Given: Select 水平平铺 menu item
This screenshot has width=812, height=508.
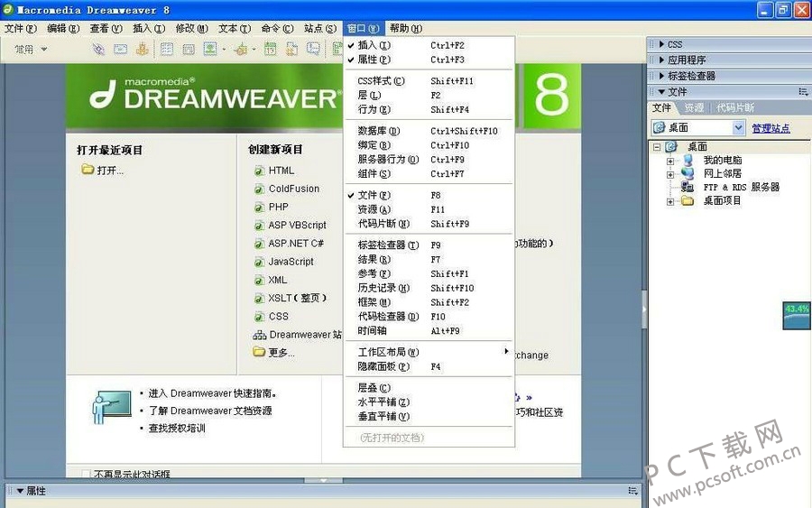Looking at the screenshot, I should point(429,402).
